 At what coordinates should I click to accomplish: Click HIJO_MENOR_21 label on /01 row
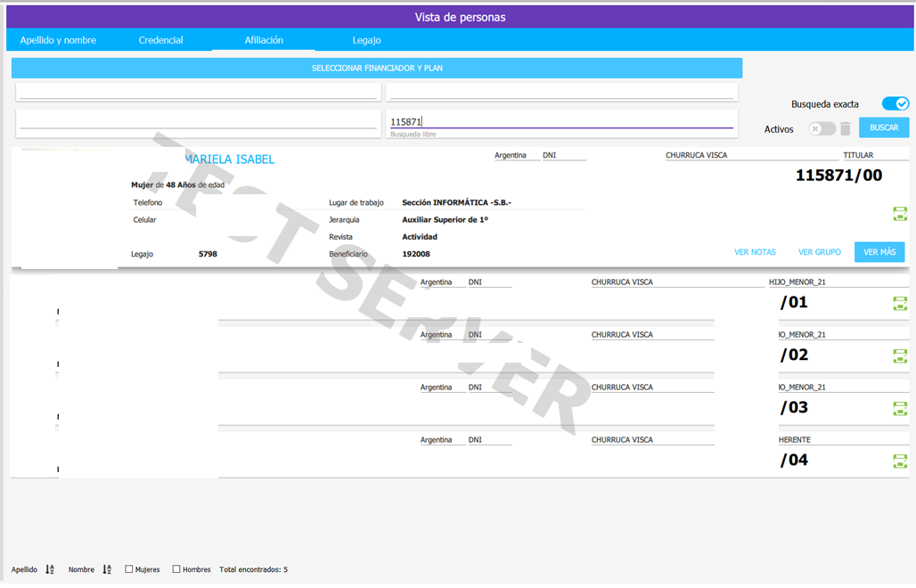[797, 282]
